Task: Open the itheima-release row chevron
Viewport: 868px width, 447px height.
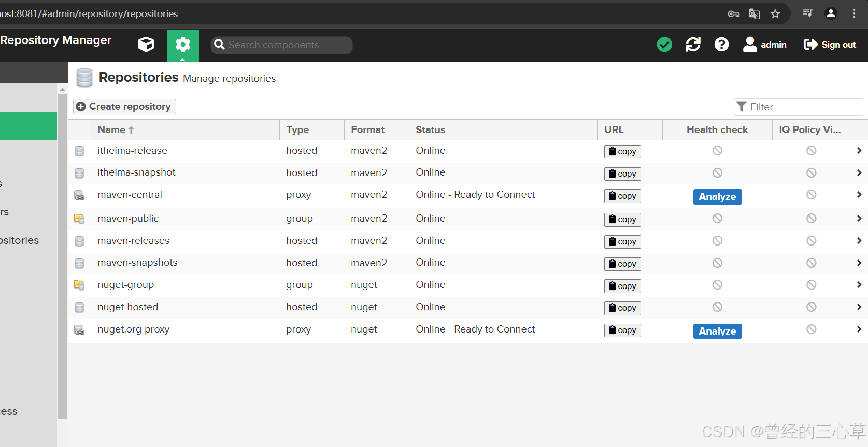Action: (859, 151)
